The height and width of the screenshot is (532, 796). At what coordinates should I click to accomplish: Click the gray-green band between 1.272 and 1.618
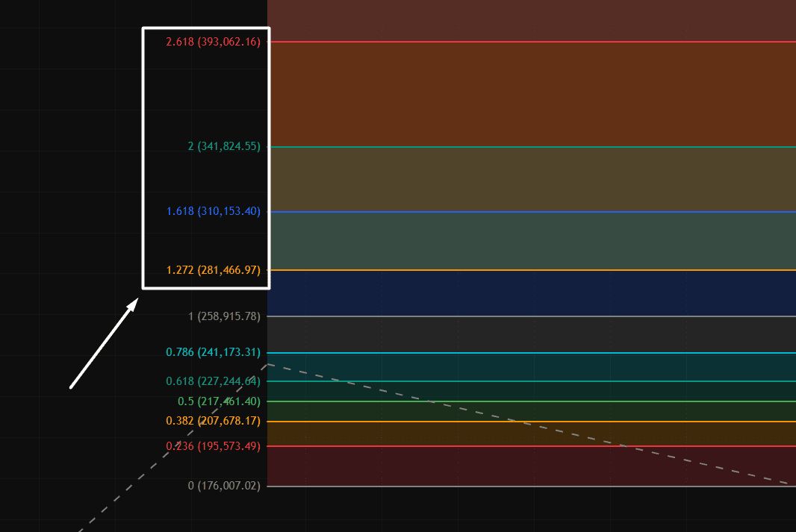[530, 240]
